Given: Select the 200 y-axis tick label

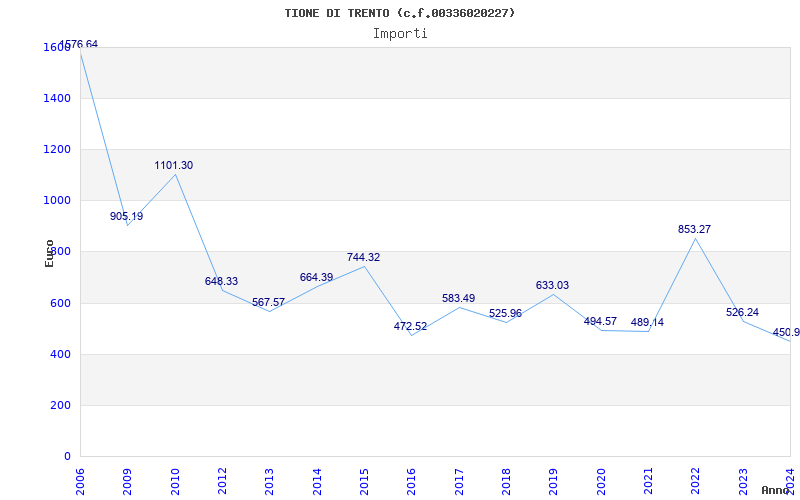Looking at the screenshot, I should click(x=61, y=405).
